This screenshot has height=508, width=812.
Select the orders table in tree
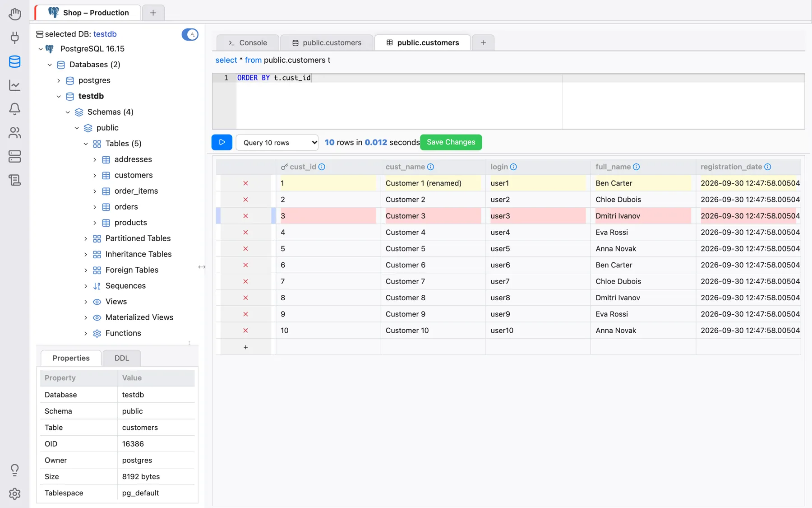pos(126,207)
